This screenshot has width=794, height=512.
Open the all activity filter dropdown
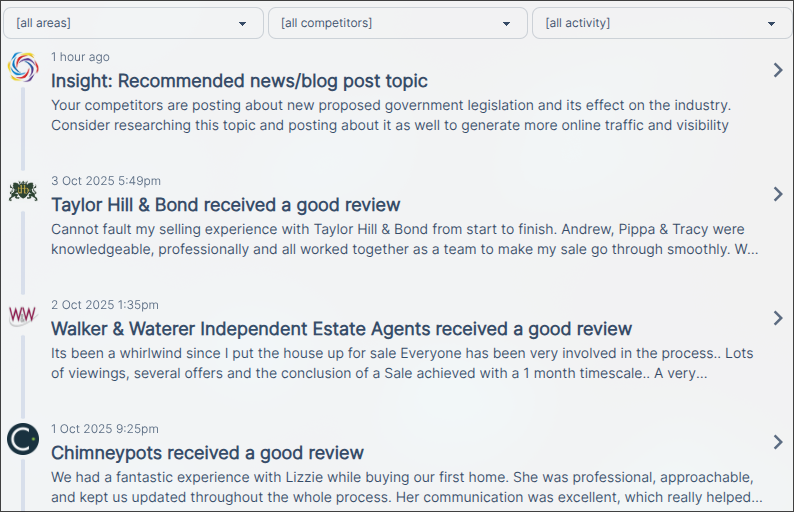tap(661, 23)
